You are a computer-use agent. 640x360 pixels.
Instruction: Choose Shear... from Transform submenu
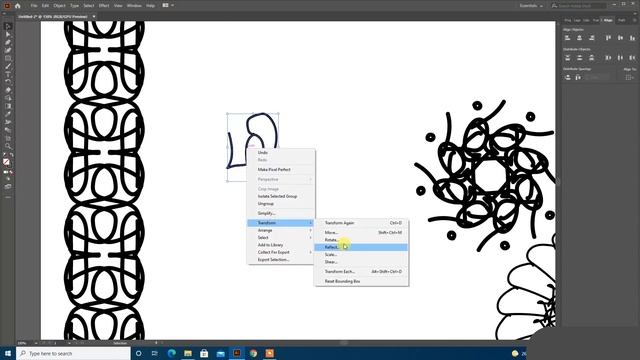click(x=361, y=262)
